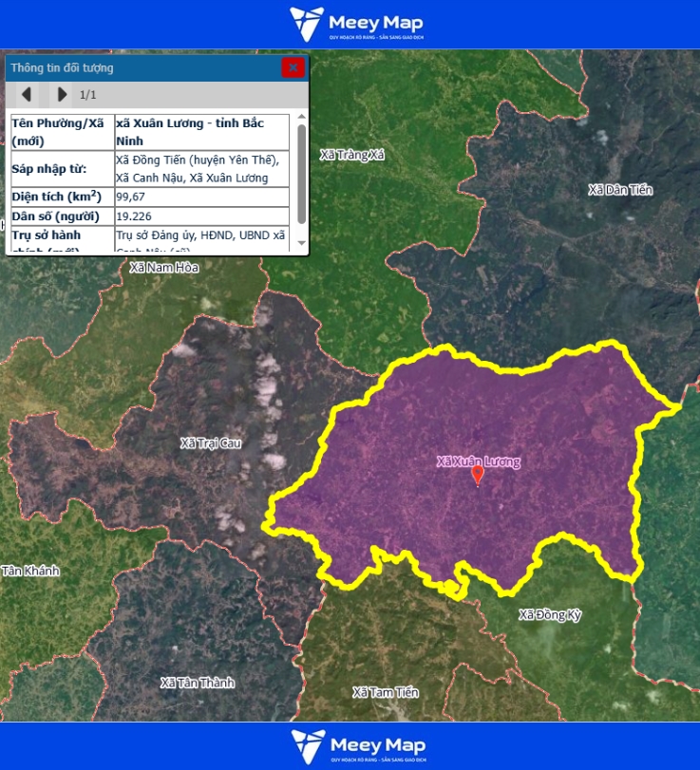The height and width of the screenshot is (770, 700).
Task: Select the Xã Trại Cau commune label
Action: [x=211, y=443]
